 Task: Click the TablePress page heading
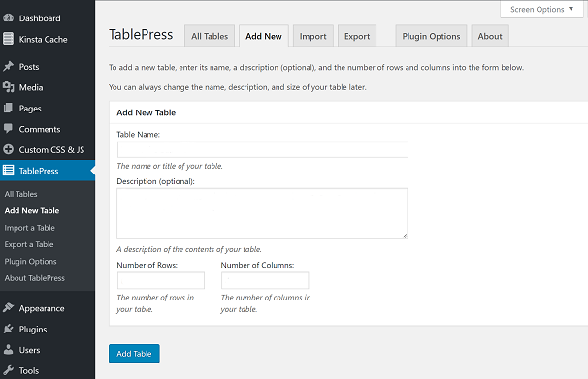tap(141, 35)
